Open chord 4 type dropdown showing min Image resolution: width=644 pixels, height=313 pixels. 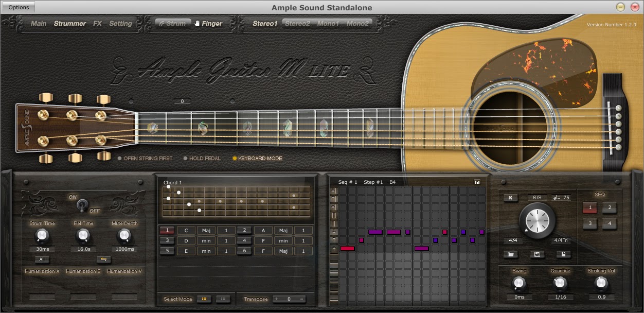point(283,241)
